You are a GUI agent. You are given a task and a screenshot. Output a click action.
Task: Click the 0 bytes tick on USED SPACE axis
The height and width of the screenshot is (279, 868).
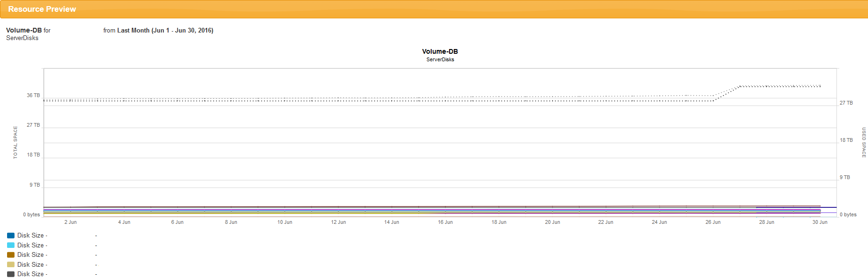pos(848,215)
